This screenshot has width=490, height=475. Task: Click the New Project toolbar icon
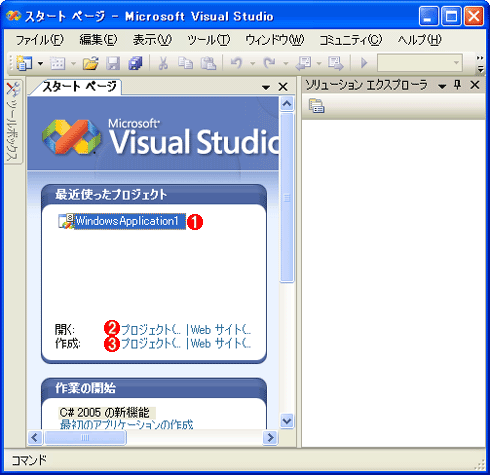click(24, 63)
